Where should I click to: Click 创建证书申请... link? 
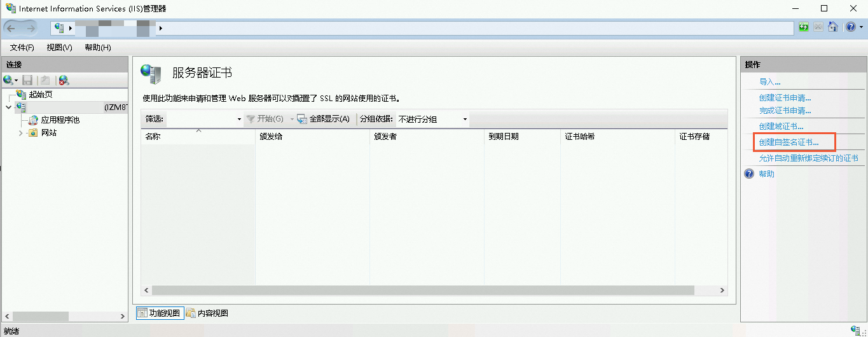point(785,98)
